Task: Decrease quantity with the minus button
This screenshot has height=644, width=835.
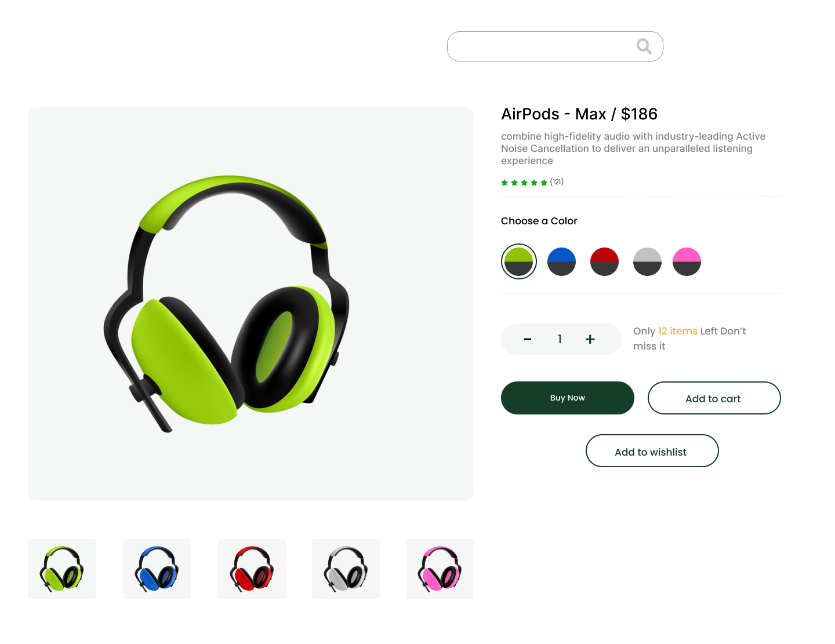Action: coord(528,339)
